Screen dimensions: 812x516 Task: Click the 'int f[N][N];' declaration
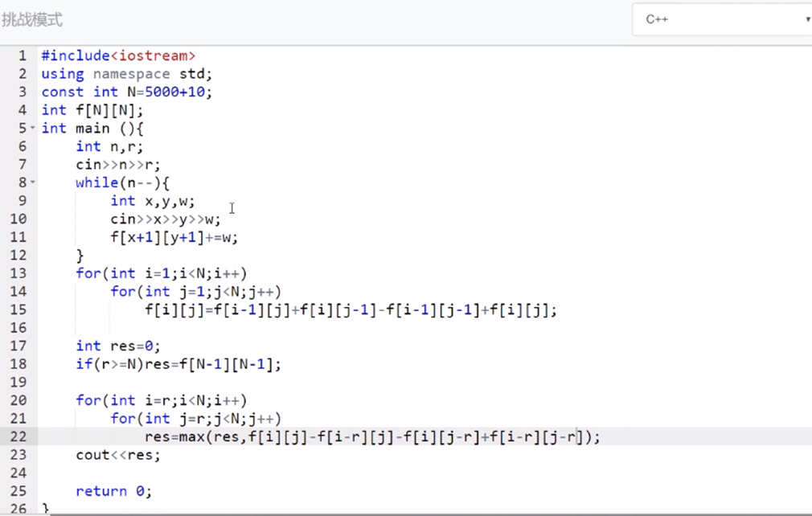[x=92, y=110]
